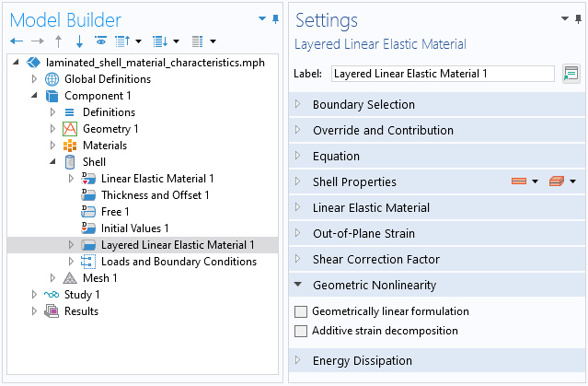Click the Mesh 1 triangle icon
Screen dimensions: 588x386
(70, 278)
